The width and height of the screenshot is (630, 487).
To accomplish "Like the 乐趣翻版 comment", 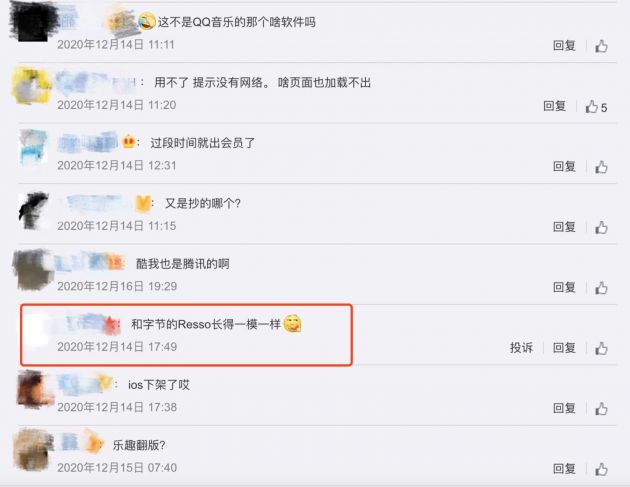I will coord(601,469).
